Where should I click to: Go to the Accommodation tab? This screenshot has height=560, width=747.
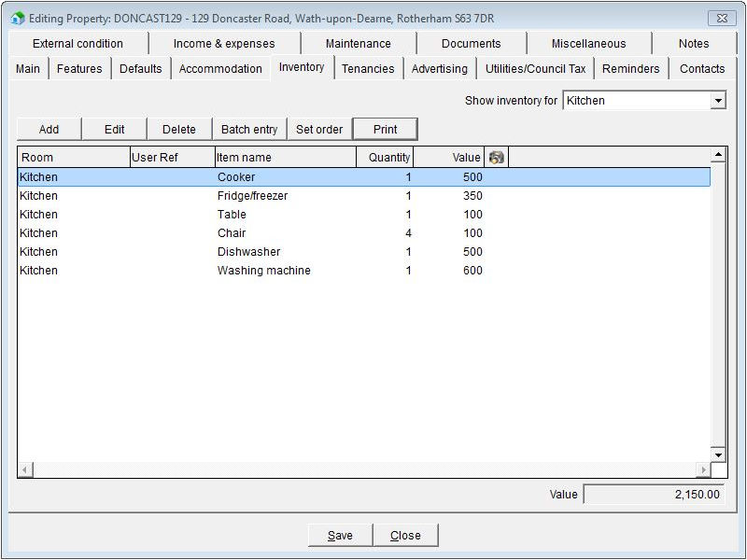pos(220,68)
